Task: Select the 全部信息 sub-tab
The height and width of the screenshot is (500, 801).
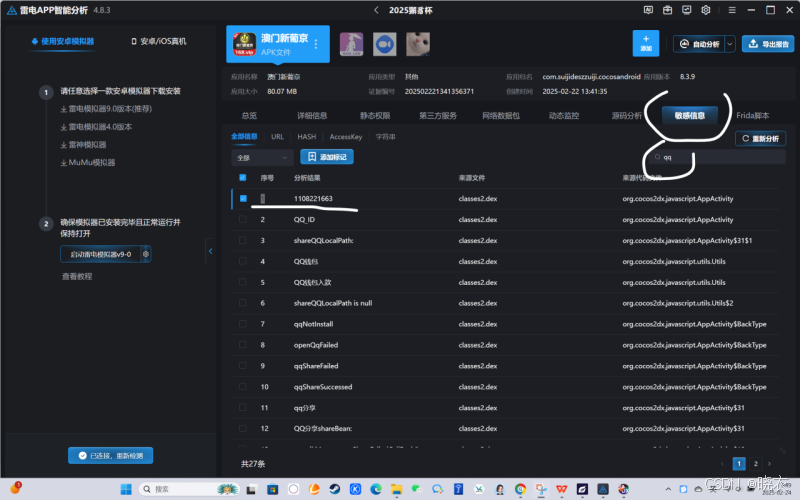Action: click(x=244, y=136)
